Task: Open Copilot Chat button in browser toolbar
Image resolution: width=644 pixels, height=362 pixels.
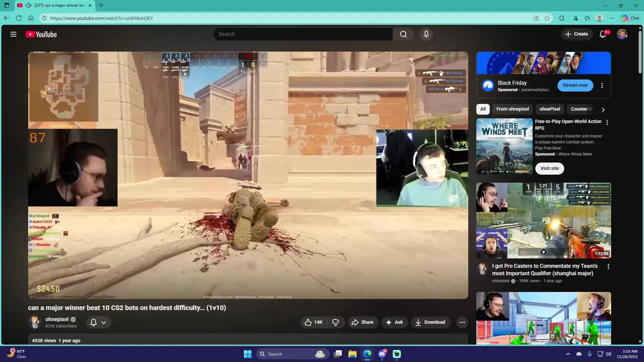Action: pyautogui.click(x=630, y=18)
